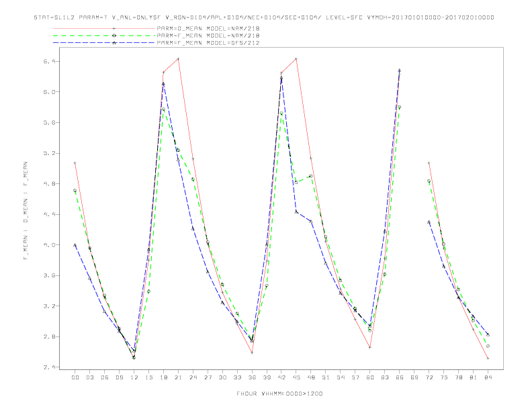The height and width of the screenshot is (411, 532).
Task: Click x-axis tick label 48
Action: (x=311, y=377)
